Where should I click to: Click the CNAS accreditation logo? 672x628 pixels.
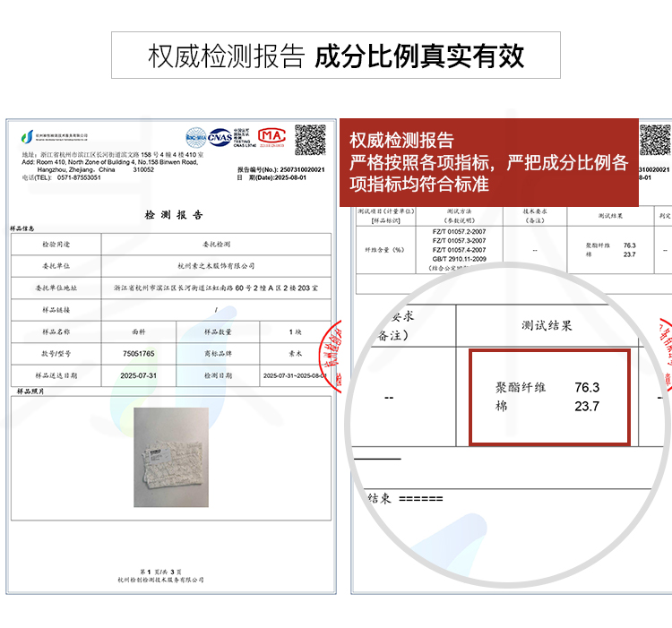220,137
